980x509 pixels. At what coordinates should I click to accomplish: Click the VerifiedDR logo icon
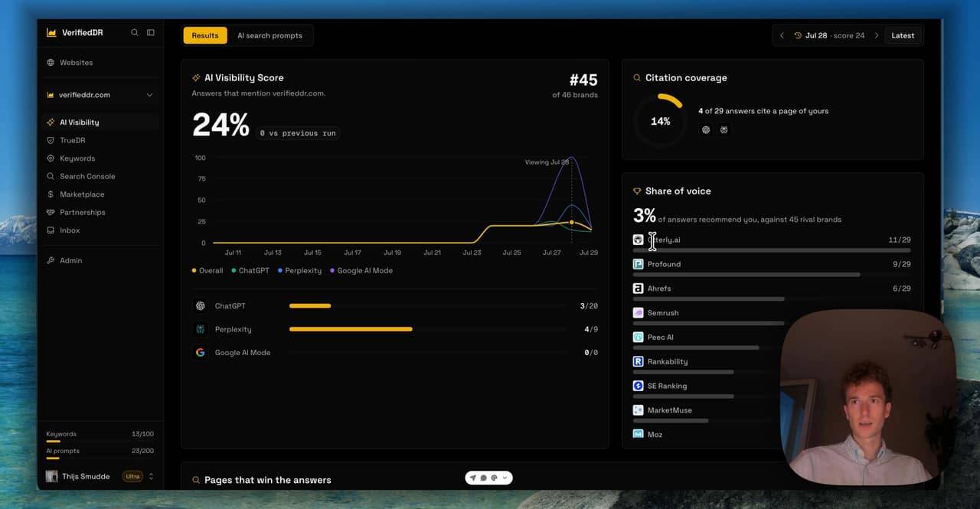coord(51,33)
